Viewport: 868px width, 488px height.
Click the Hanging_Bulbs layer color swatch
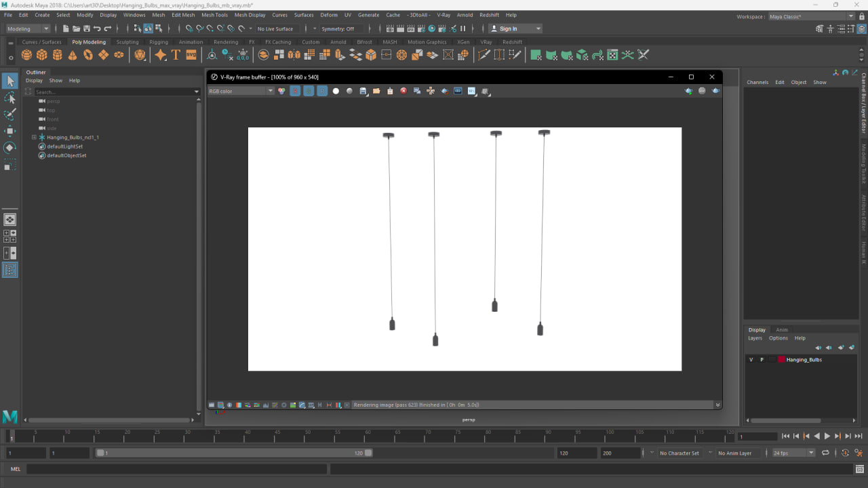point(781,360)
